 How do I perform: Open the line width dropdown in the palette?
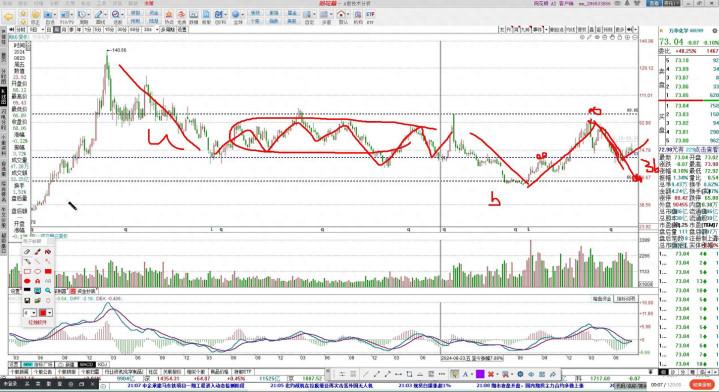tap(30, 313)
